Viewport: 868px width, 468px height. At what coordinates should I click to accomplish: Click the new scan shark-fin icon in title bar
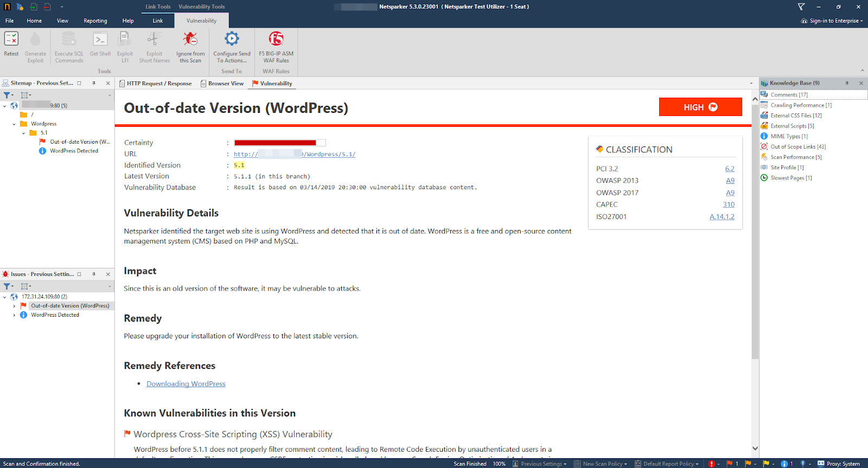(x=20, y=7)
